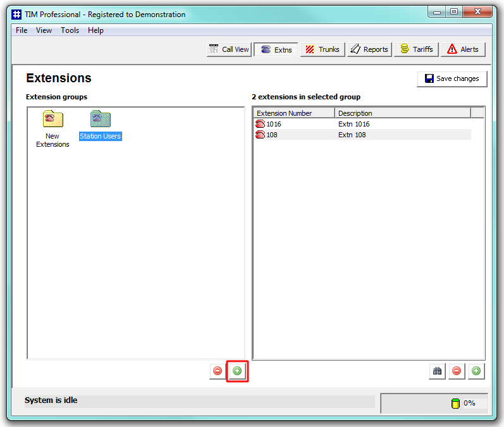Viewport: 504px width, 427px height.
Task: Remove extension using right-hand red minus button
Action: coord(457,371)
